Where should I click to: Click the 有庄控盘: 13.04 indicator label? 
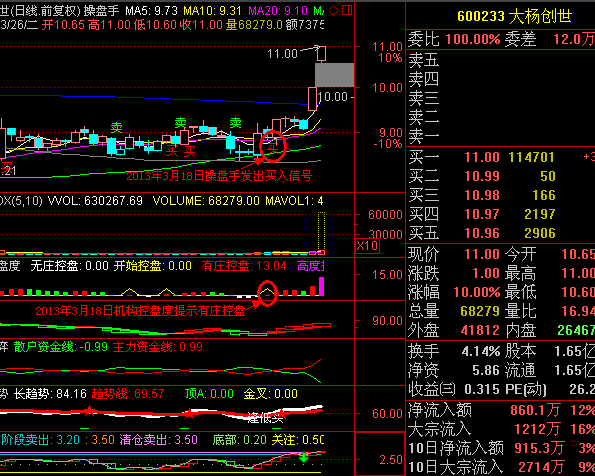click(244, 266)
